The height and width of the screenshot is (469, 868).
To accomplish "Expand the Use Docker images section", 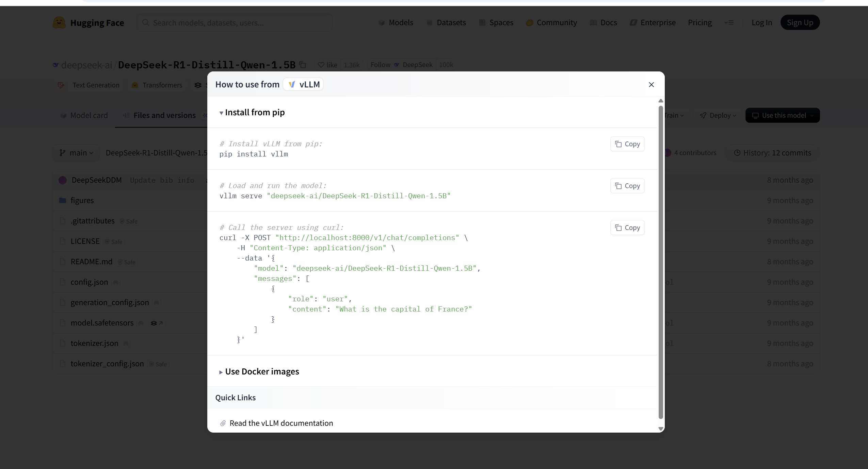I will (x=259, y=372).
